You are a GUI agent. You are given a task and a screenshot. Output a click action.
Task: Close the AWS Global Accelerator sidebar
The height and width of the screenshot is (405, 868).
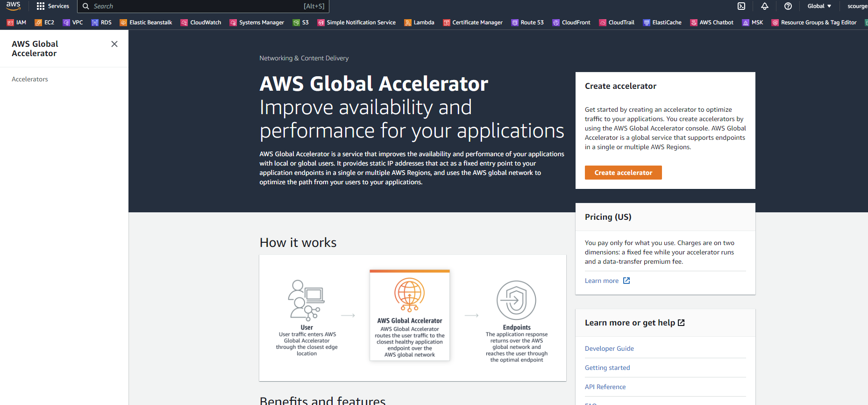coord(114,44)
